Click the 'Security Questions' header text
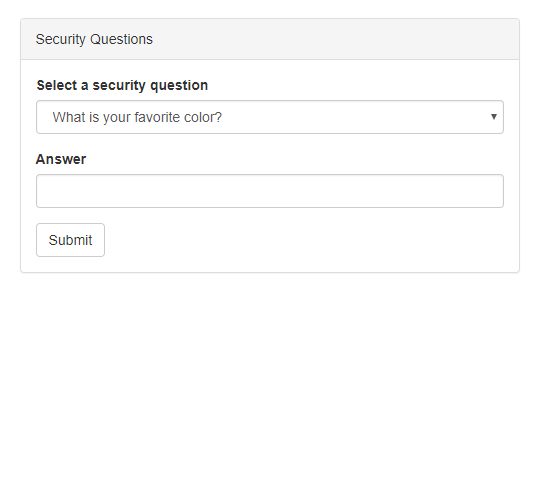539x484 pixels. tap(94, 39)
